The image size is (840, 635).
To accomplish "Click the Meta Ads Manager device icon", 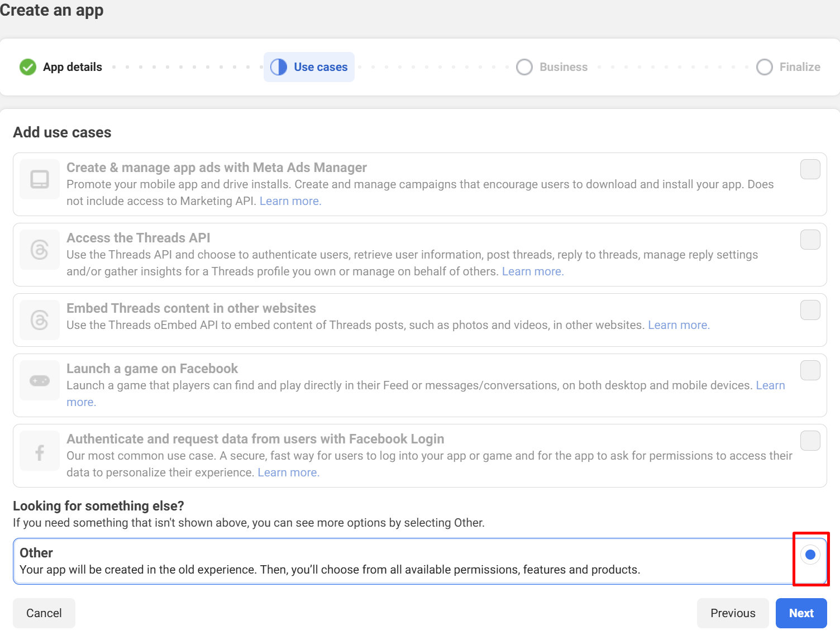I will (40, 179).
